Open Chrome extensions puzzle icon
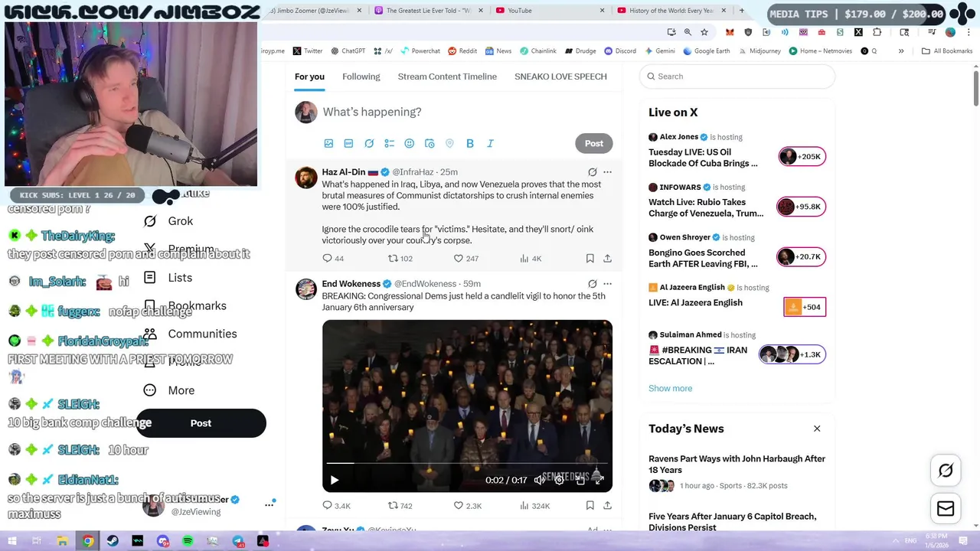The height and width of the screenshot is (551, 980). coord(877,32)
